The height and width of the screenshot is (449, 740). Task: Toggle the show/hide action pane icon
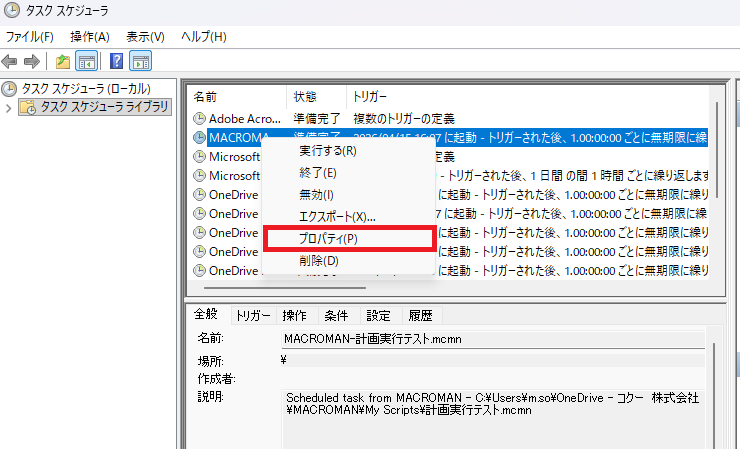point(141,61)
